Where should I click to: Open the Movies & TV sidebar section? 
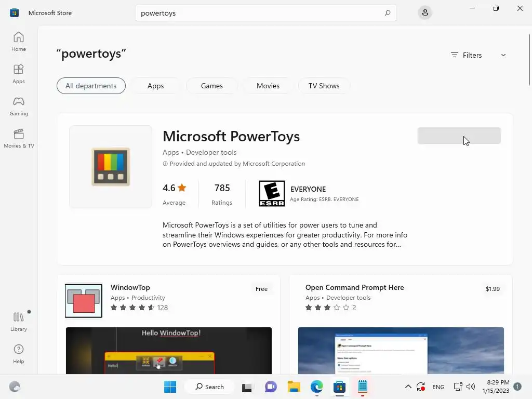pyautogui.click(x=19, y=138)
